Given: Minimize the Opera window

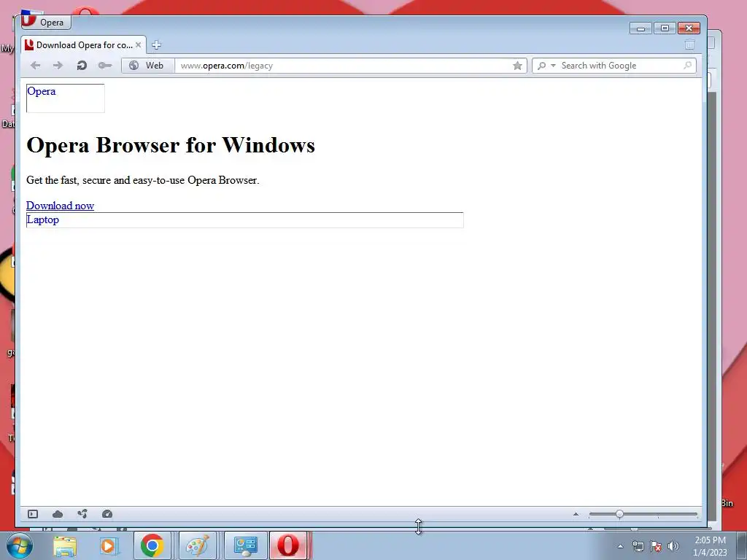Looking at the screenshot, I should [640, 28].
